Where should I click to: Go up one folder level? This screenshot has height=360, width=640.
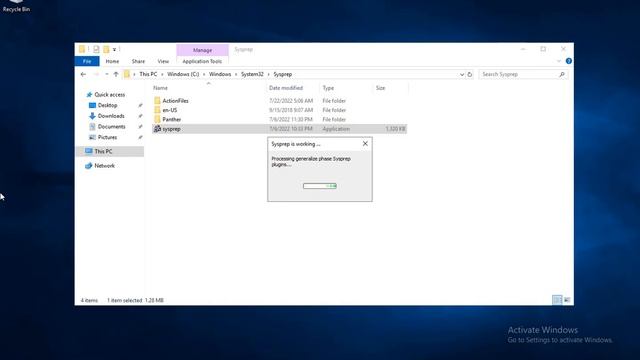pos(116,74)
